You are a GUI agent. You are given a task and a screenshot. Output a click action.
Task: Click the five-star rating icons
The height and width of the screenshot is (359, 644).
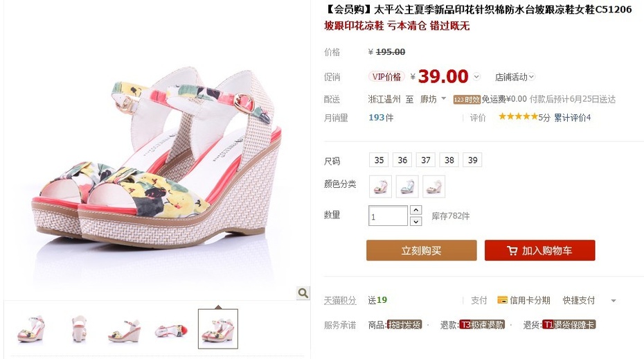click(x=518, y=117)
